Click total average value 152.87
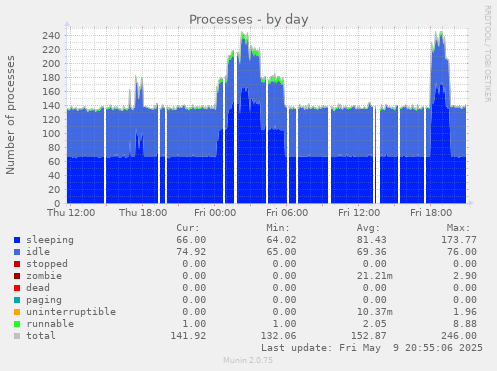 (x=369, y=336)
